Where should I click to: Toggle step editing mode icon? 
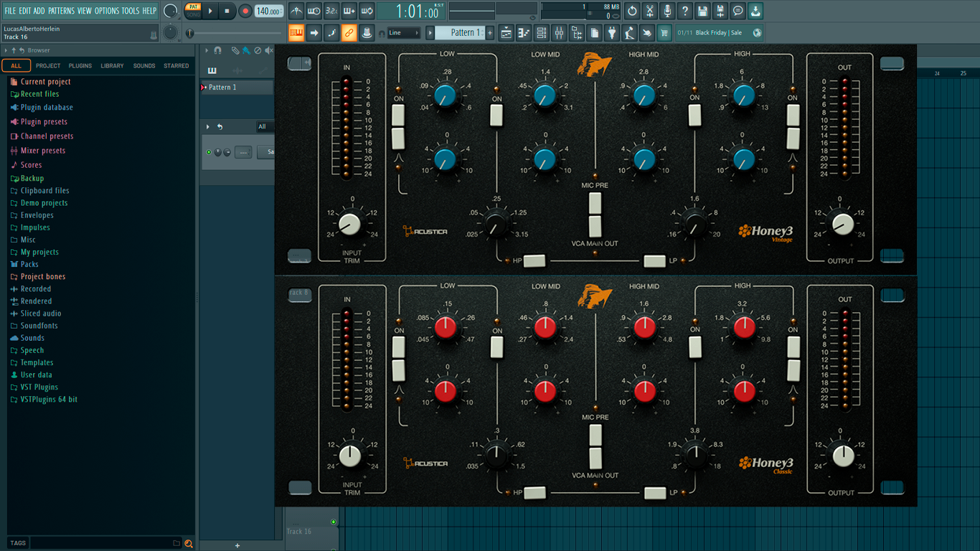tap(331, 32)
